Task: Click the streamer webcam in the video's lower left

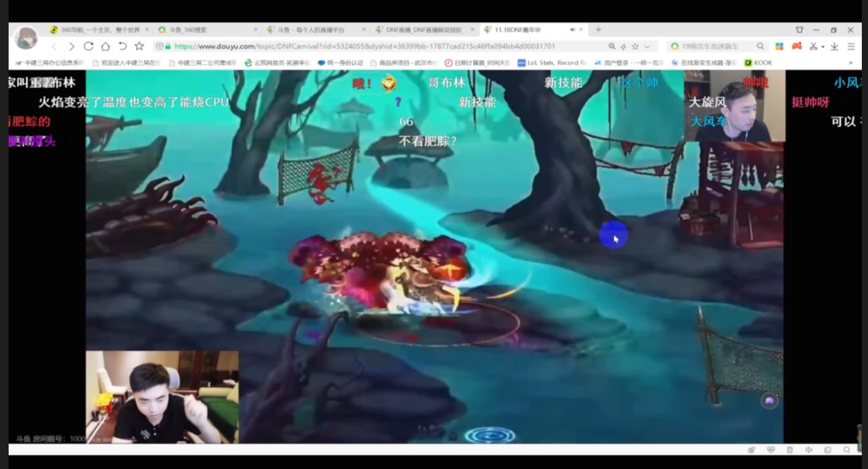Action: pyautogui.click(x=162, y=397)
